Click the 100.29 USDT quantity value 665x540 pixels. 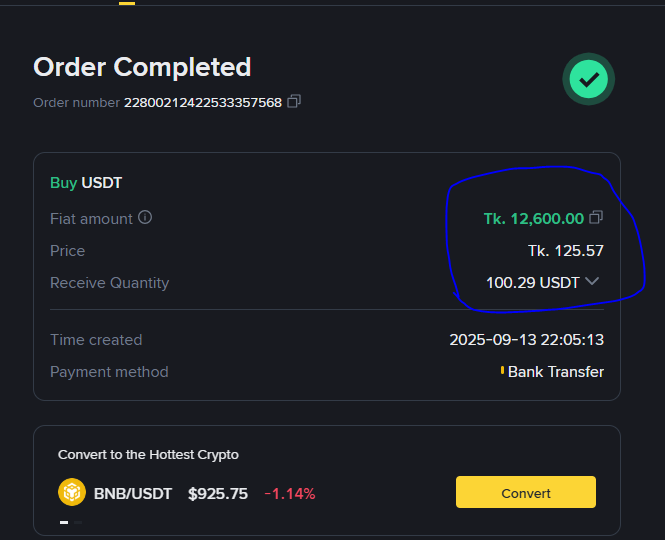(x=532, y=282)
